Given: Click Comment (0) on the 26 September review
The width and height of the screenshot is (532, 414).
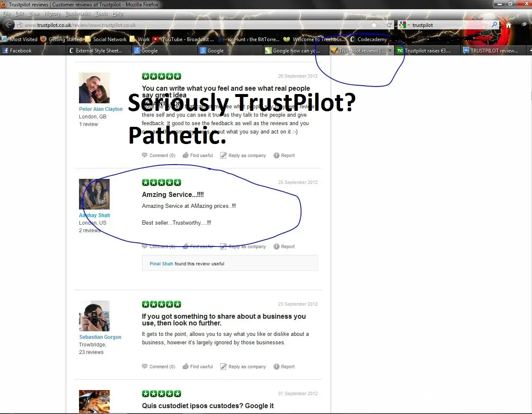Looking at the screenshot, I should (x=159, y=155).
